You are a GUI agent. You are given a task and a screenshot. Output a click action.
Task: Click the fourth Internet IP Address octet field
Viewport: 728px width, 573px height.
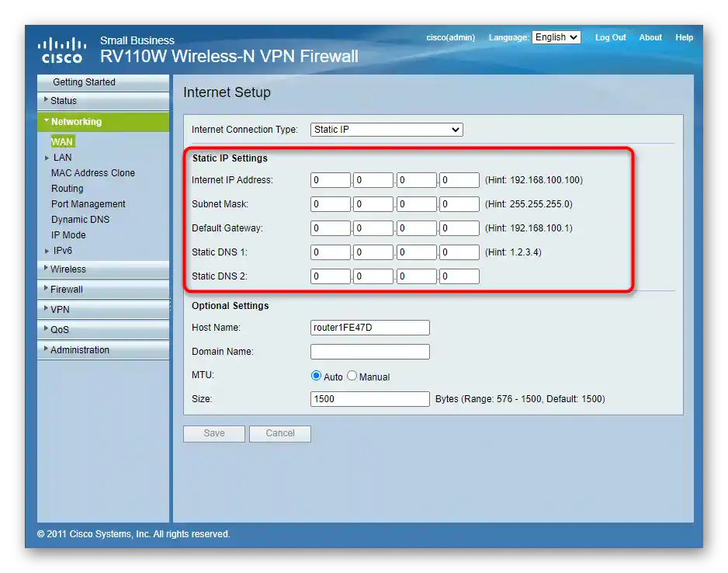[x=459, y=180]
